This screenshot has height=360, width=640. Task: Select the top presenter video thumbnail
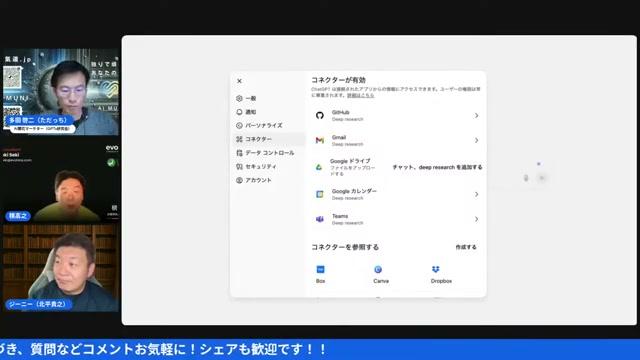(x=61, y=92)
